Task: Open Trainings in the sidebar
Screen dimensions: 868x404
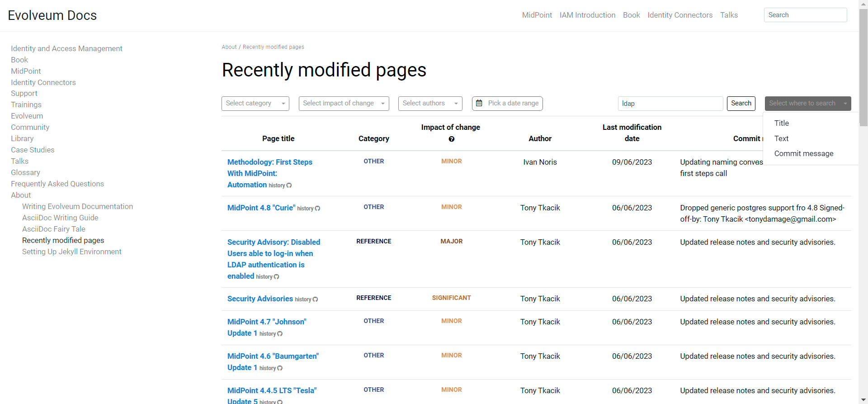Action: (x=26, y=105)
